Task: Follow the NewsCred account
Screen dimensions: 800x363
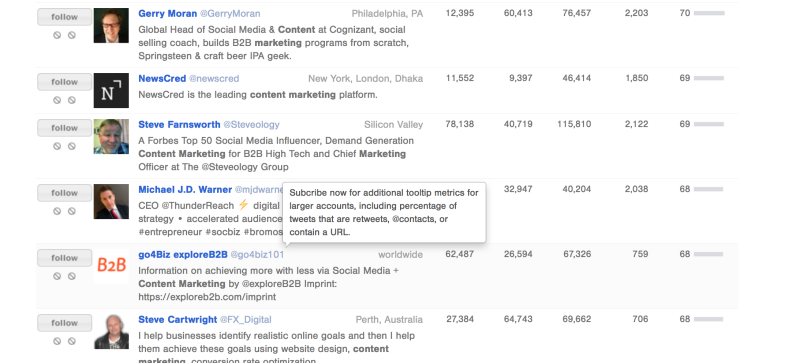Action: pyautogui.click(x=64, y=82)
